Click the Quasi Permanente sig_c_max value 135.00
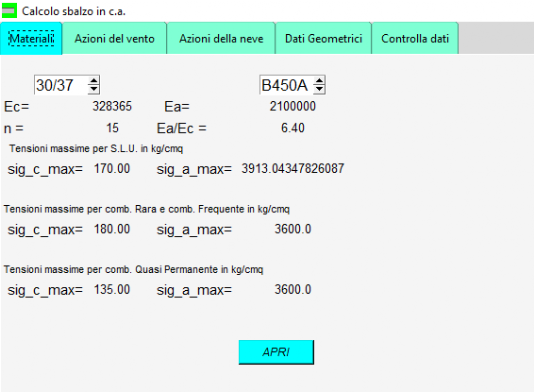This screenshot has height=392, width=534. tap(112, 290)
